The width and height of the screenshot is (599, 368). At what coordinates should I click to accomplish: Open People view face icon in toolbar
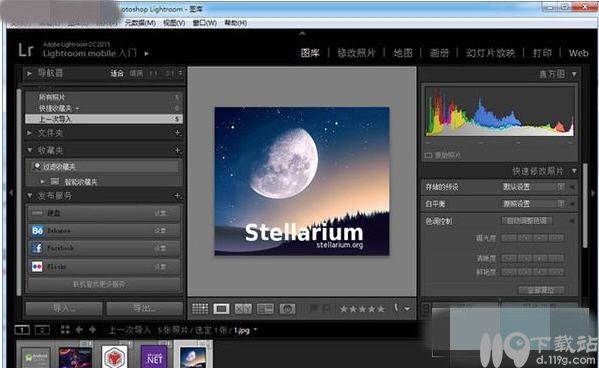click(x=287, y=308)
